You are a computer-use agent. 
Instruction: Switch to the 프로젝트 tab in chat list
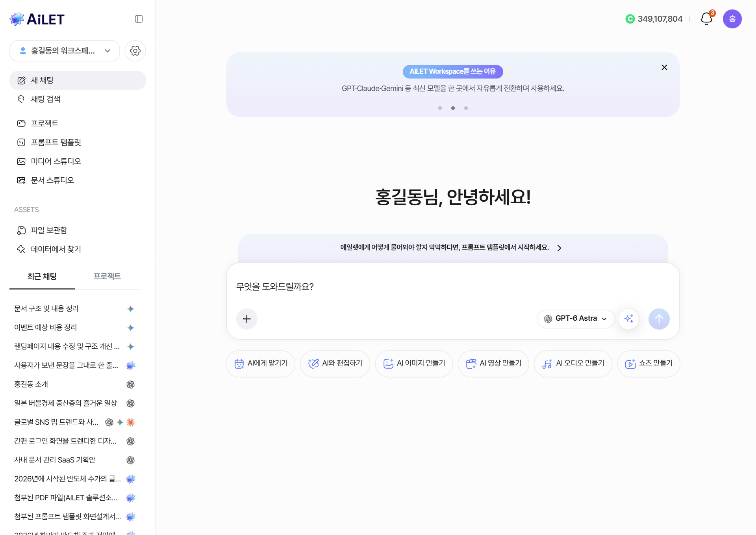pyautogui.click(x=107, y=277)
